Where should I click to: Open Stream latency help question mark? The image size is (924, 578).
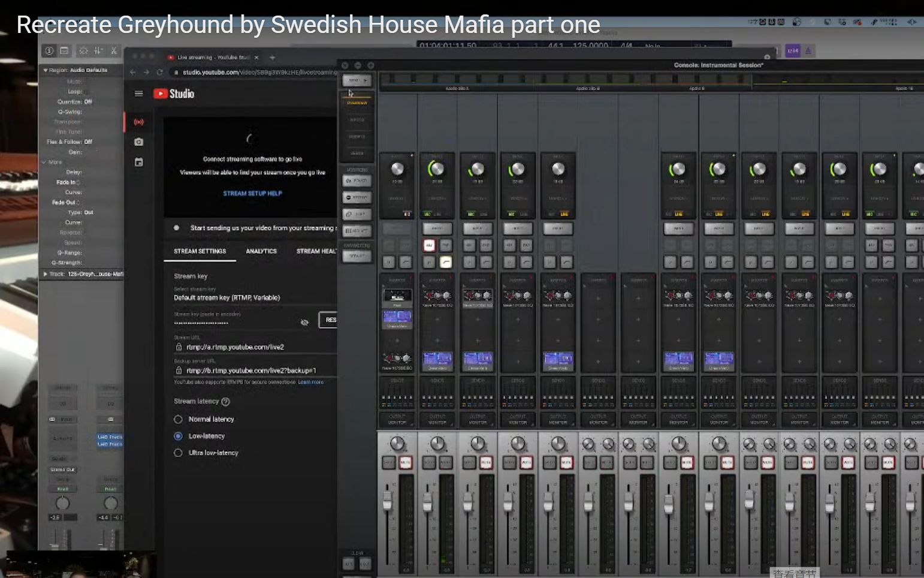pos(226,402)
